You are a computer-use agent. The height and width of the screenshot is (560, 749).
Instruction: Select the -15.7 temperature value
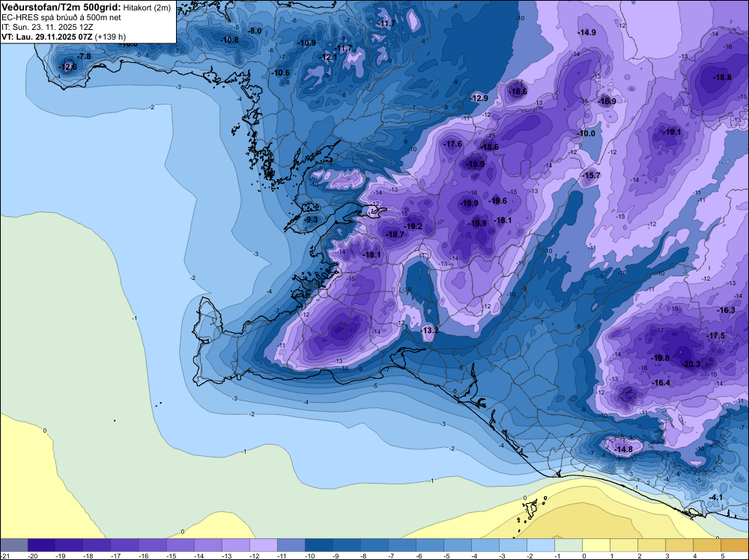click(x=592, y=176)
